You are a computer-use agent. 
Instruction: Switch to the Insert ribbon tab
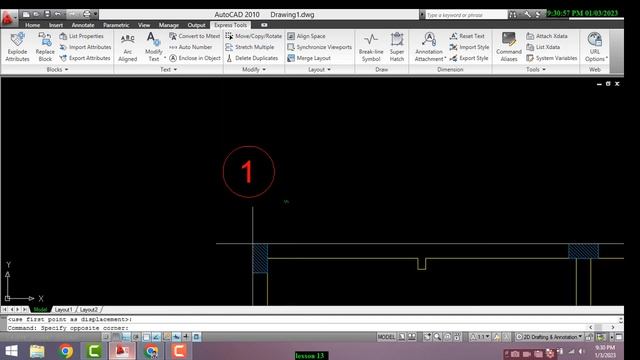click(56, 25)
